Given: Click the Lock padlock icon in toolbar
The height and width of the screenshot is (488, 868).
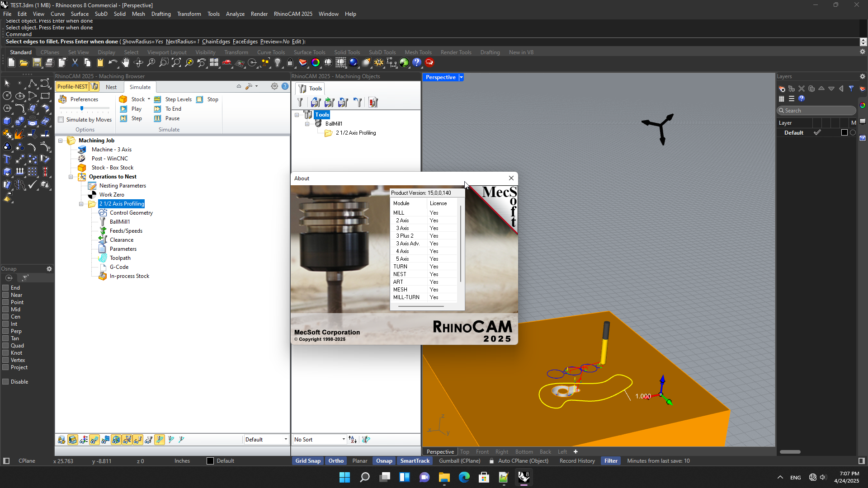Looking at the screenshot, I should pyautogui.click(x=290, y=63).
